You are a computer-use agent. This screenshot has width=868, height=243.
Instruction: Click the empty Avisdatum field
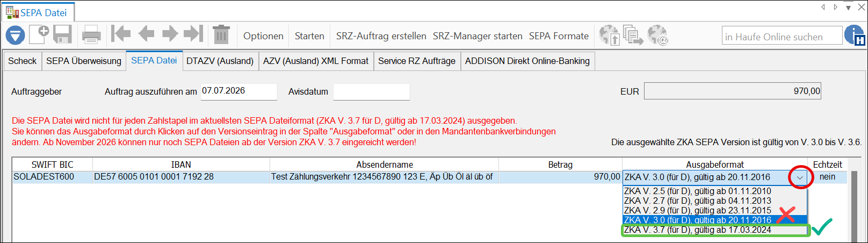click(x=371, y=91)
